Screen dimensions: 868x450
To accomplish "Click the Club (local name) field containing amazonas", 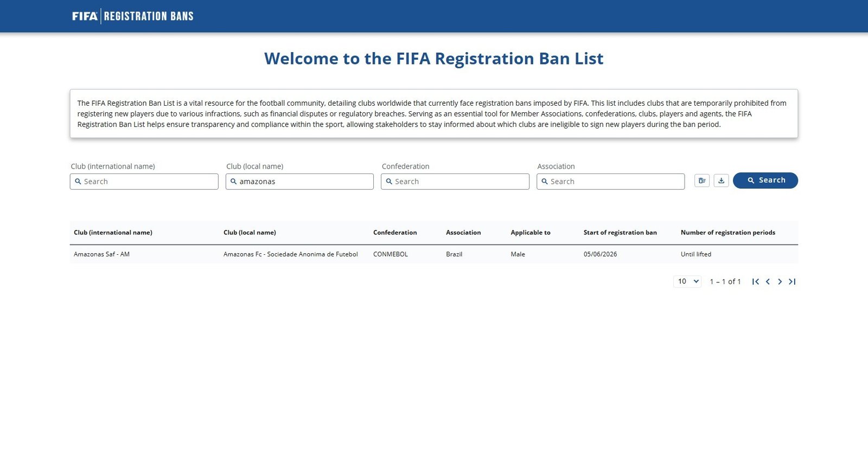I will 299,182.
